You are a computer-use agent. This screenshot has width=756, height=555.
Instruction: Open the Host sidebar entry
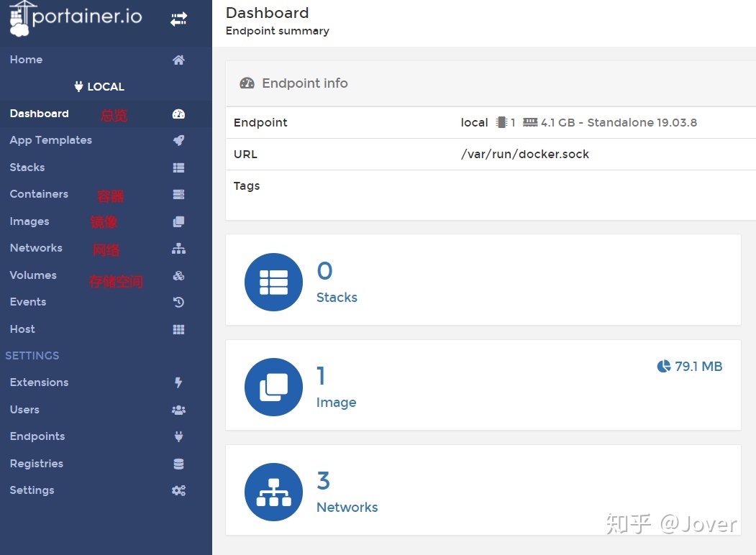106,329
